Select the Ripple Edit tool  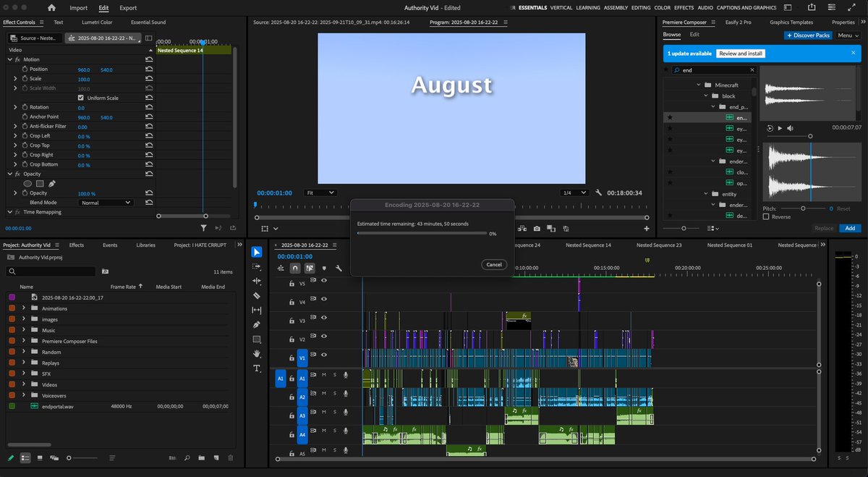coord(257,281)
